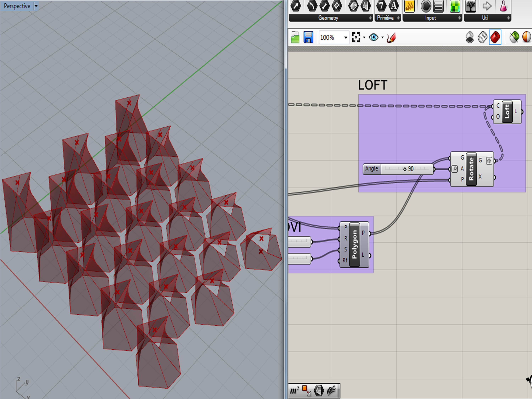Click the LOFT group title text

click(373, 85)
